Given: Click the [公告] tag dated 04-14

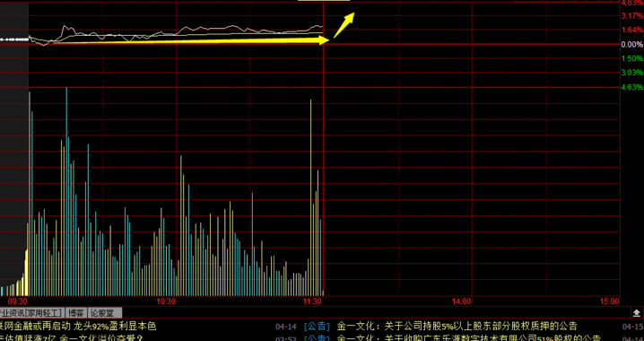Looking at the screenshot, I should point(317,327).
